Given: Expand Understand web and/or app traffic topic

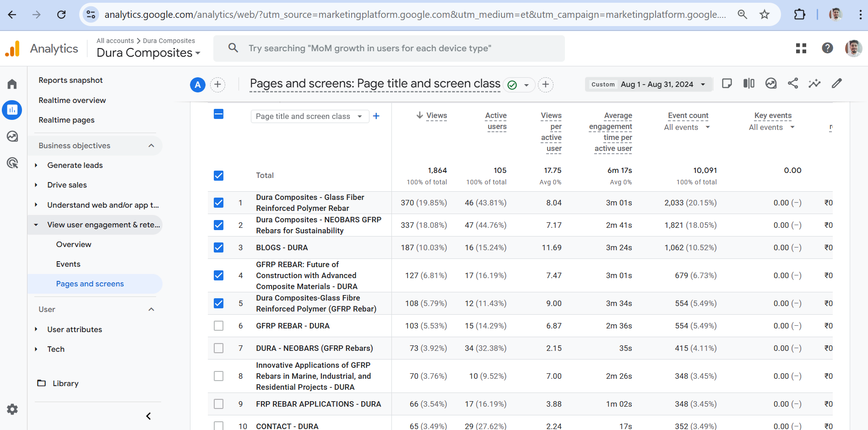Looking at the screenshot, I should click(36, 205).
